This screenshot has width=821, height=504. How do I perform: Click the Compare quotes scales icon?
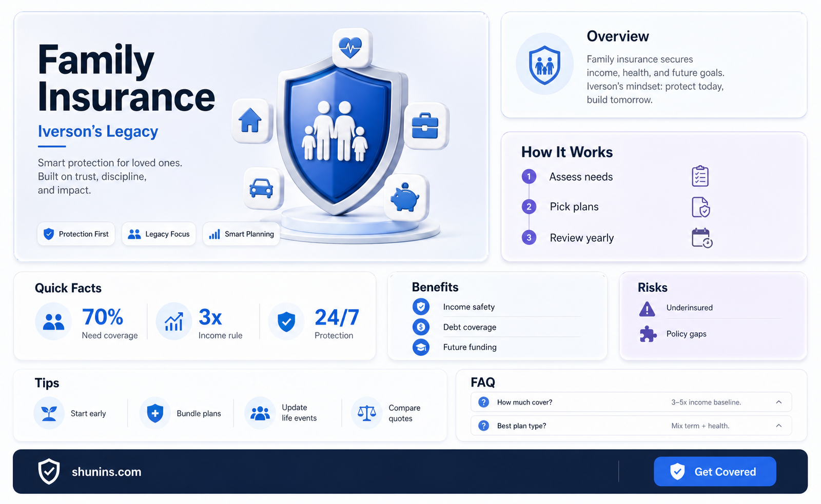367,413
